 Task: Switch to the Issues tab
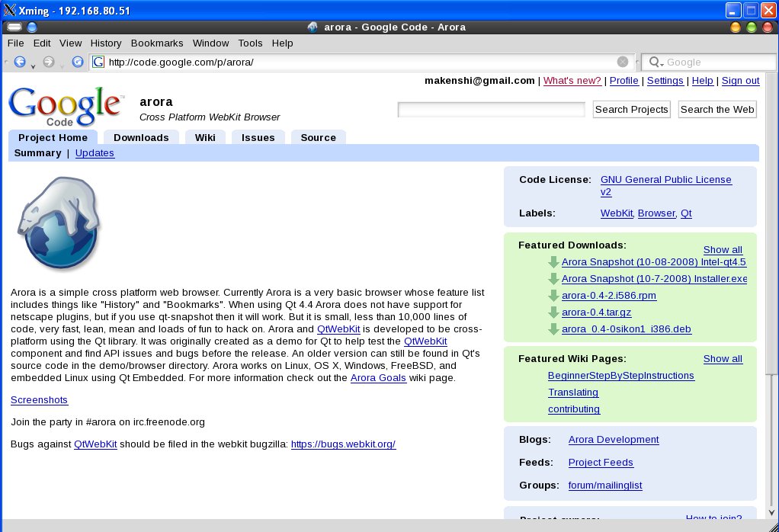click(x=258, y=138)
